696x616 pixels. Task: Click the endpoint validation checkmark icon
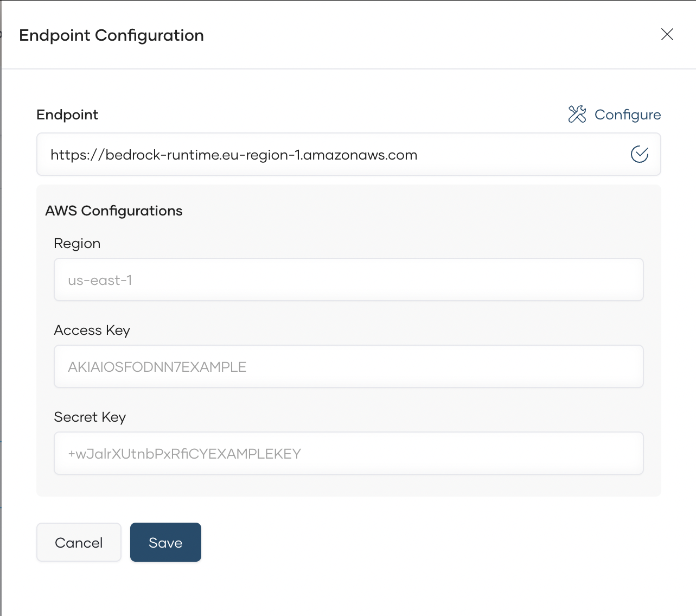click(640, 154)
